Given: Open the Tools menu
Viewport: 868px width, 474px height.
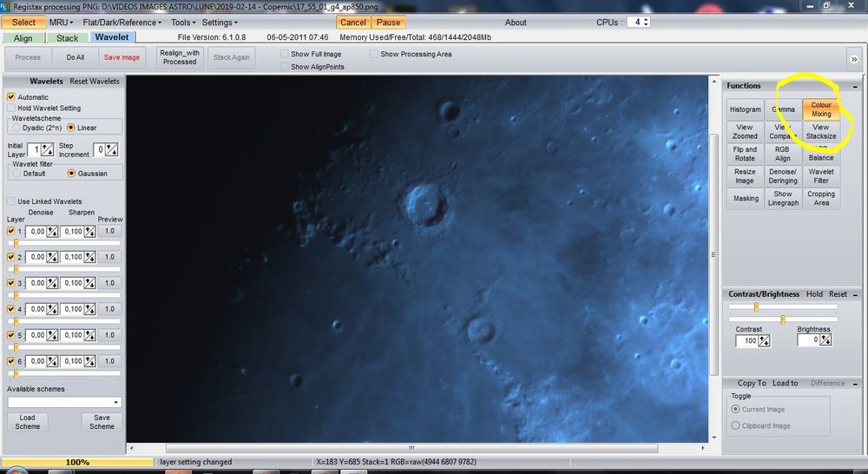Looking at the screenshot, I should 183,23.
